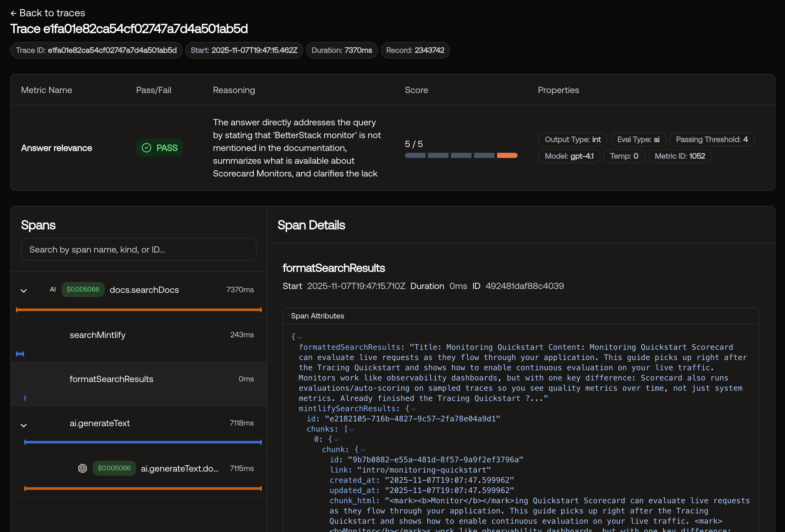Click the span ID 492481daf88c4039
Viewport: 785px width, 532px height.
coord(525,286)
